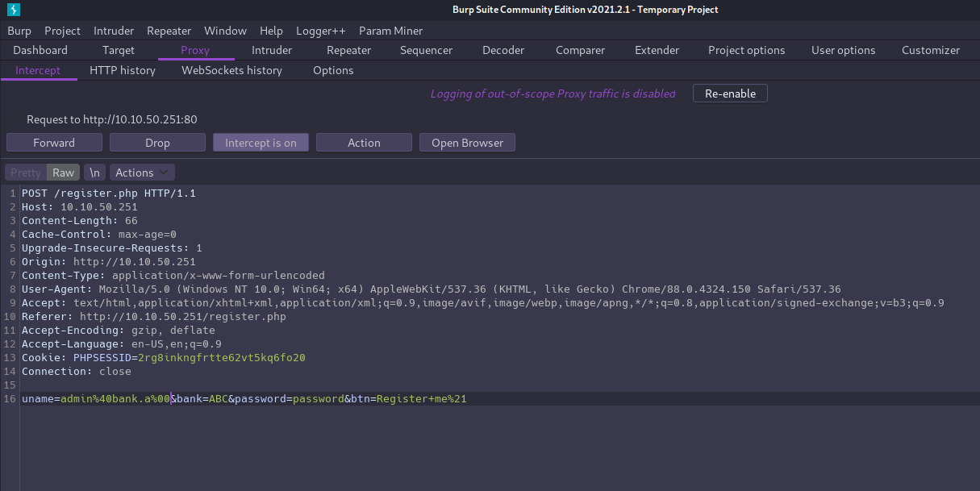The width and height of the screenshot is (980, 491).
Task: Switch to the Target tab
Action: pos(119,50)
